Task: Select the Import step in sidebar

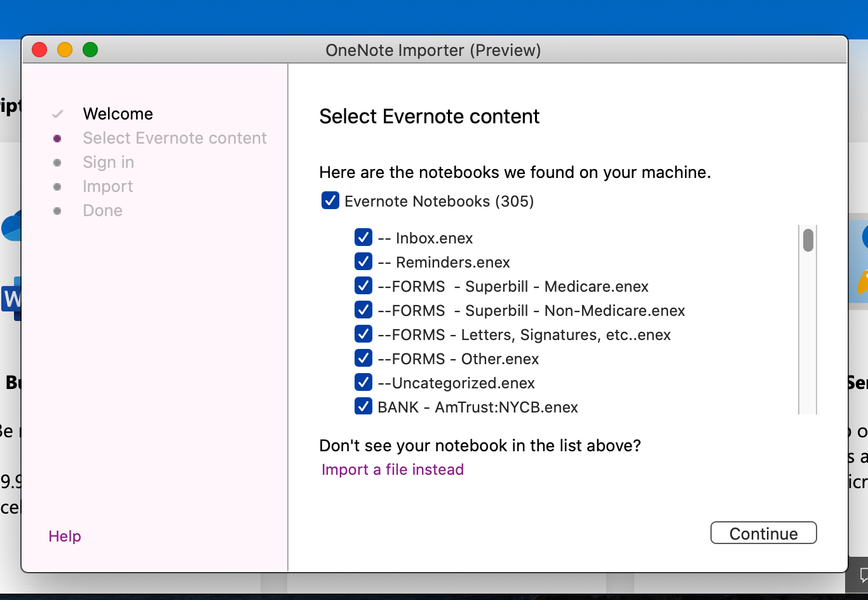Action: (x=108, y=186)
